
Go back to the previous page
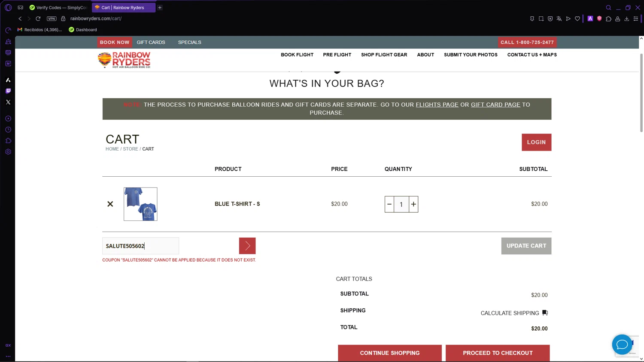click(x=20, y=19)
